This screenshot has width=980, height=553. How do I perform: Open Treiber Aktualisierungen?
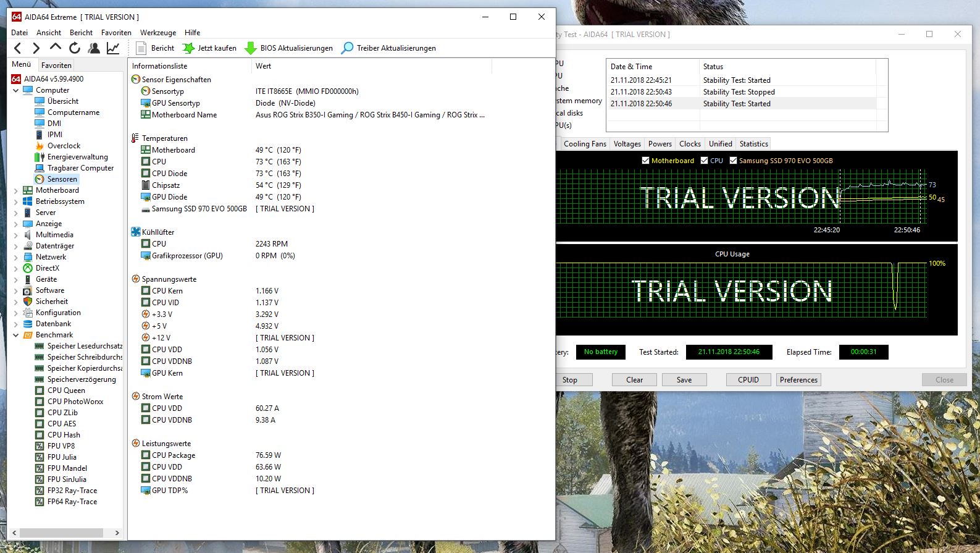tap(389, 48)
